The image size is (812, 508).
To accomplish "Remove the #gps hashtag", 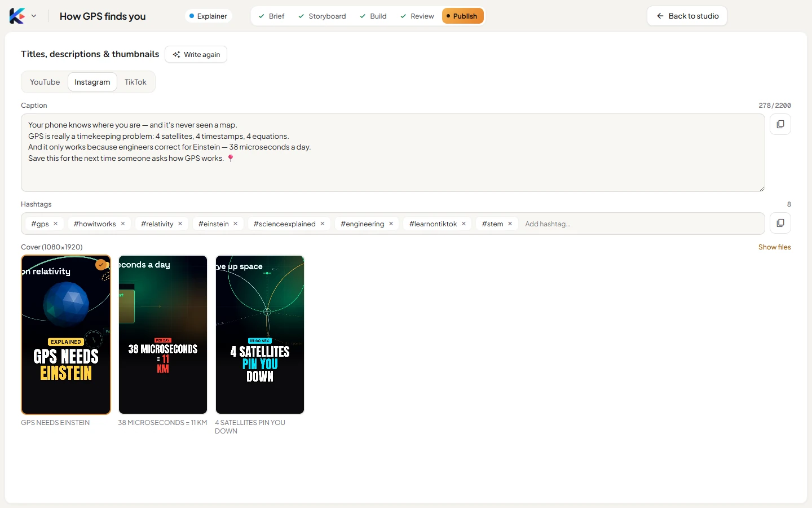I will tap(56, 224).
